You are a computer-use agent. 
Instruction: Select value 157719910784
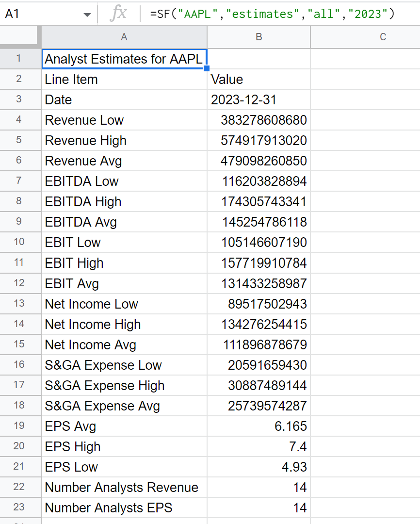[x=258, y=263]
